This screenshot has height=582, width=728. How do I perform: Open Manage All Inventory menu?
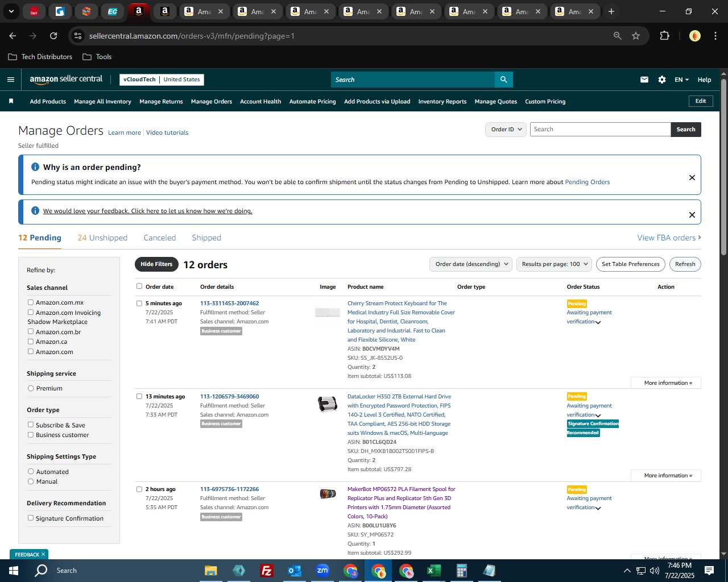[x=102, y=101]
